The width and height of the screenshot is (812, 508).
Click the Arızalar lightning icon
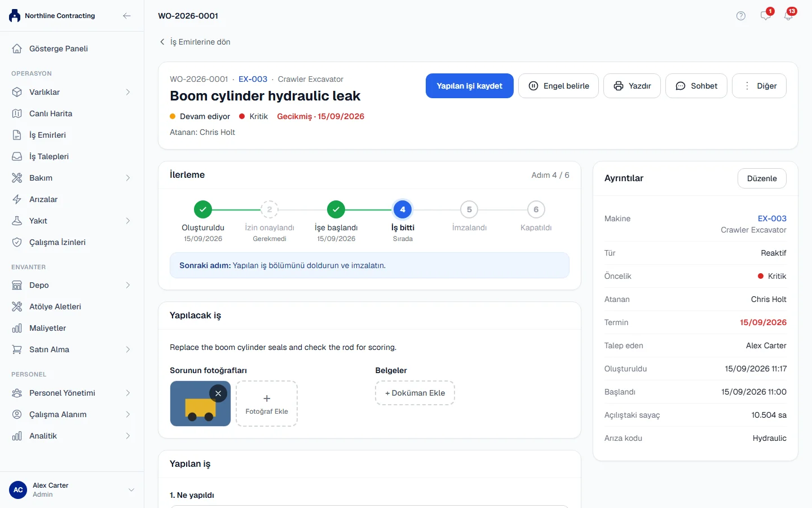17,199
